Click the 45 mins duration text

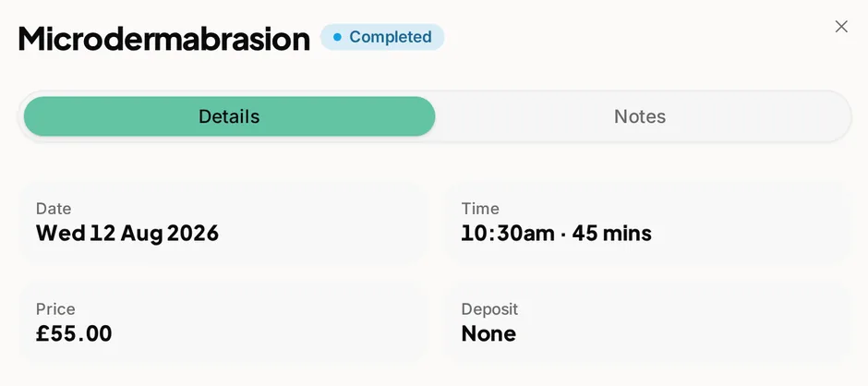tap(612, 233)
